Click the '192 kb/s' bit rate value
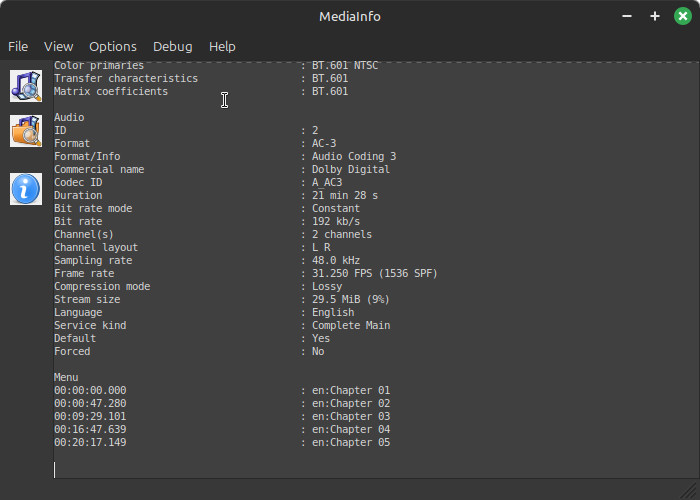The width and height of the screenshot is (700, 500). click(x=336, y=221)
